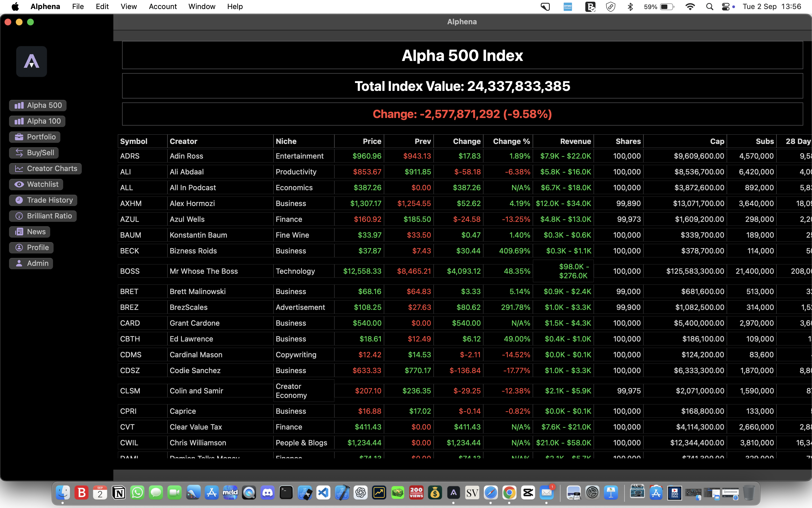The image size is (812, 508).
Task: Click the Fine Wine niche cell
Action: [304, 235]
